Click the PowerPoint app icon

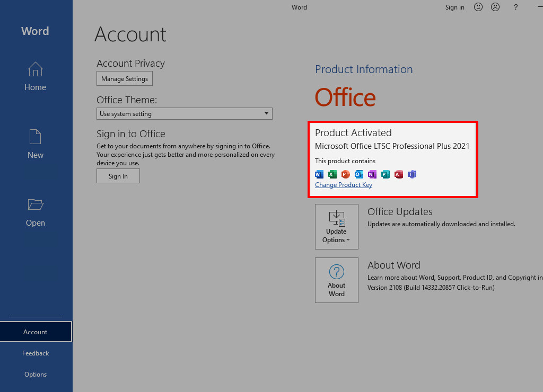click(346, 174)
